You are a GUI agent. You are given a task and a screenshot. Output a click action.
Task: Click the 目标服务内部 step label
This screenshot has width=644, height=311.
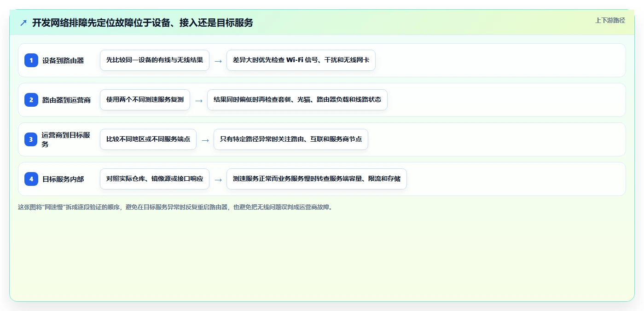[x=63, y=179]
